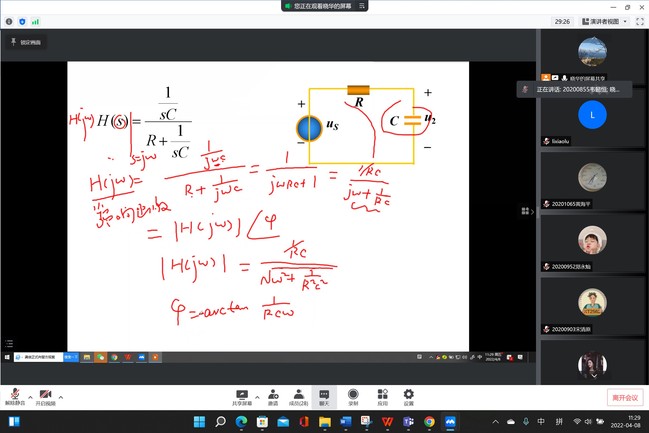Click the red 离开会议 leave meeting button

pyautogui.click(x=621, y=397)
